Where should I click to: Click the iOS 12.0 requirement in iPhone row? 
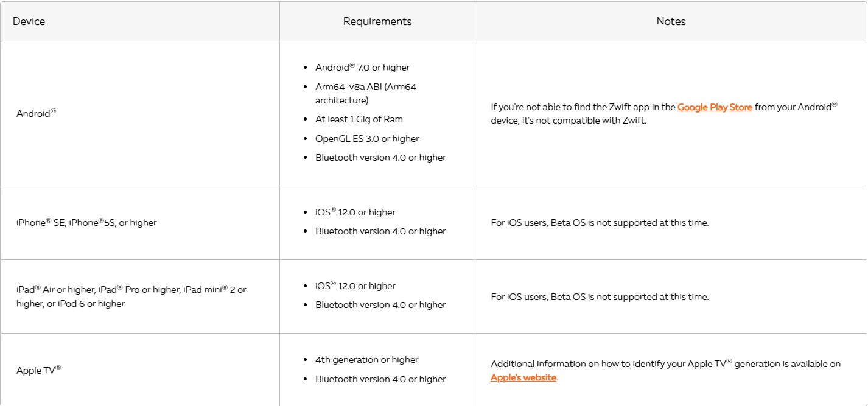[x=355, y=212]
